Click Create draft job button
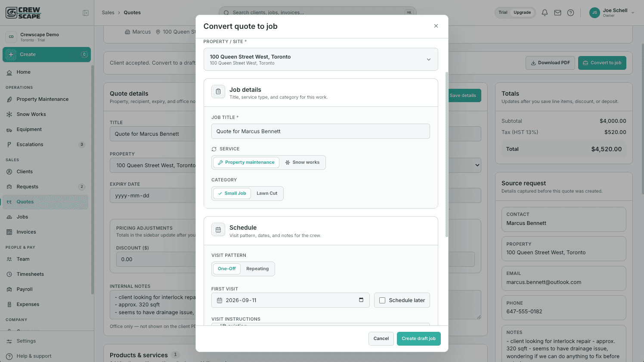 click(x=418, y=339)
